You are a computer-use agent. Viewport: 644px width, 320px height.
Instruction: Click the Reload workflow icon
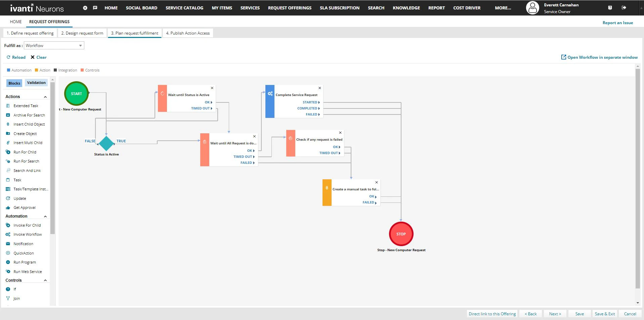coord(8,57)
